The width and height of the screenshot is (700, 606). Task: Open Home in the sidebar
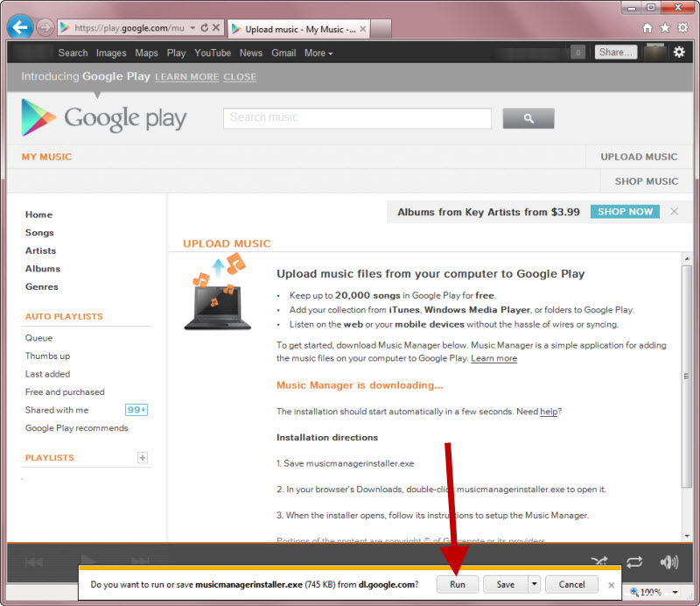(38, 215)
